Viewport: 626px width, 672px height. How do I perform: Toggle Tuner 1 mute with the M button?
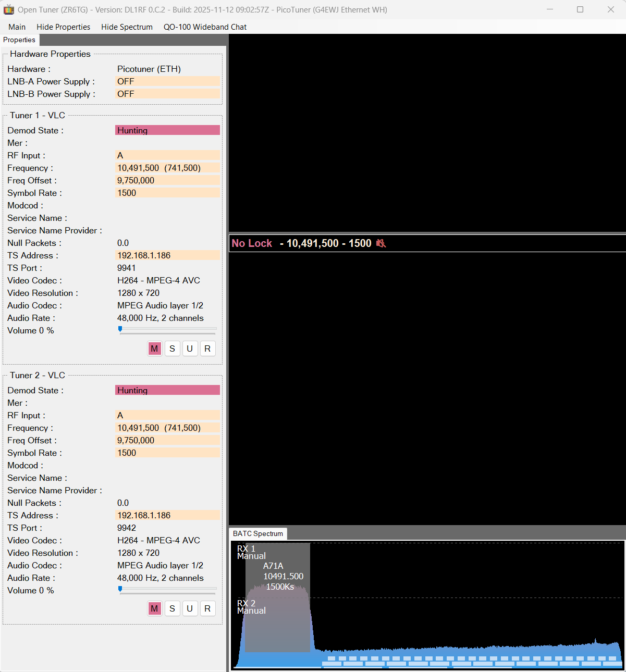(154, 348)
